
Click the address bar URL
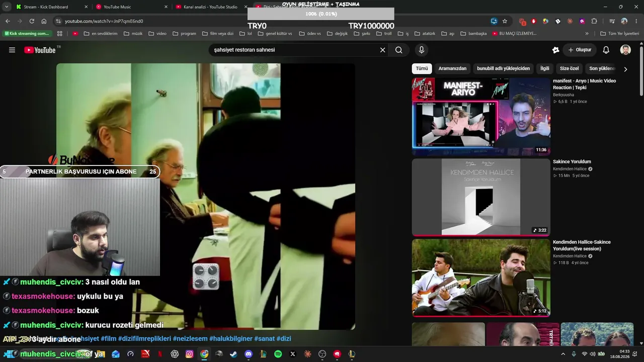coord(104,21)
